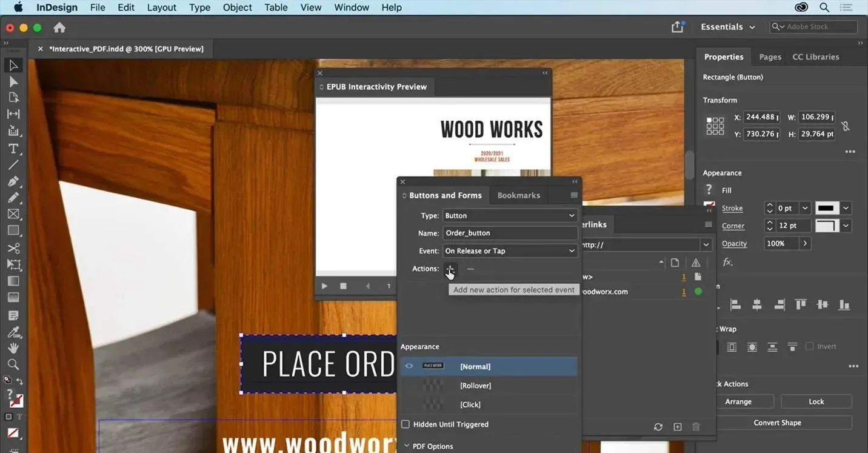
Task: Select the Zoom tool
Action: tap(13, 364)
